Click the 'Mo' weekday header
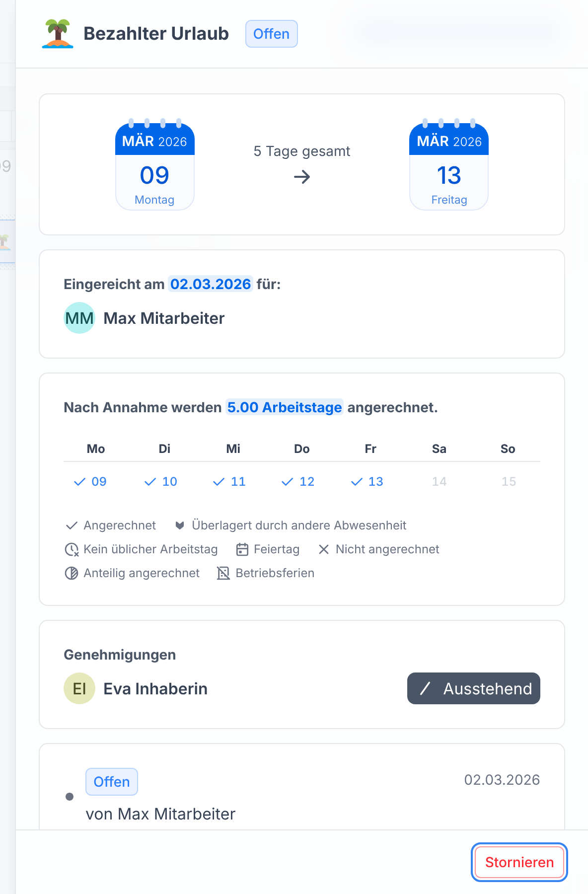The height and width of the screenshot is (894, 588). (96, 449)
